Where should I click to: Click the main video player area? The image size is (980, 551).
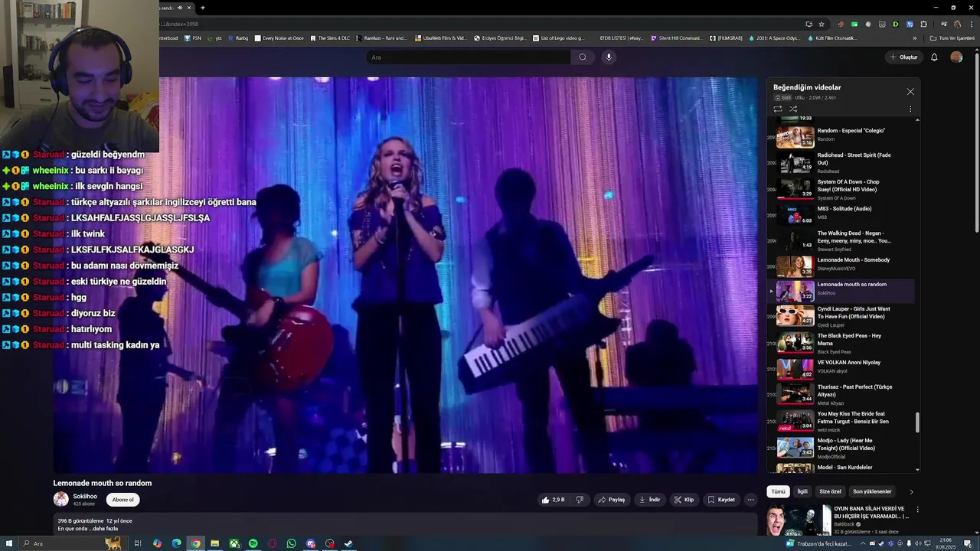[405, 275]
